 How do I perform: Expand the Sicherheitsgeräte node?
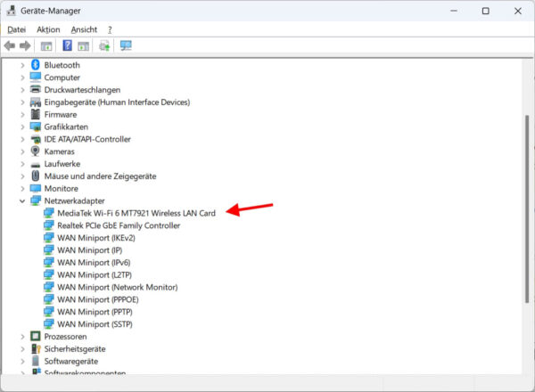[22, 348]
